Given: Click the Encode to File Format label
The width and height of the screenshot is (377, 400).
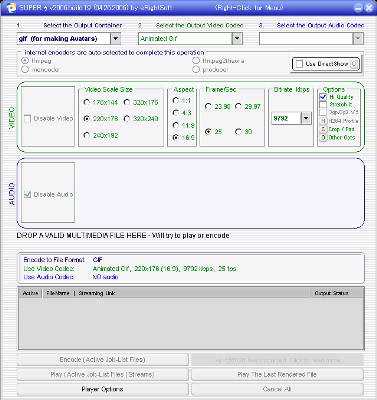Looking at the screenshot, I should 54,259.
